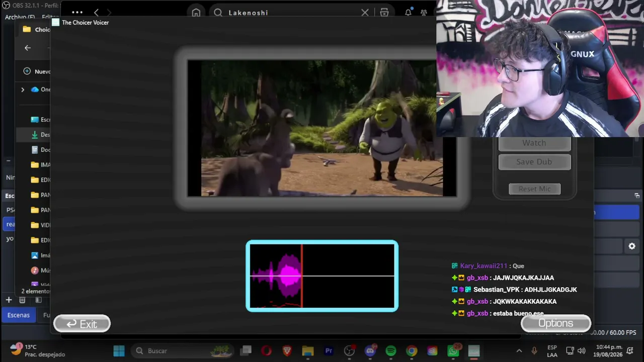644x362 pixels.
Task: Open the Archivo menu in OBS
Action: coord(20,17)
